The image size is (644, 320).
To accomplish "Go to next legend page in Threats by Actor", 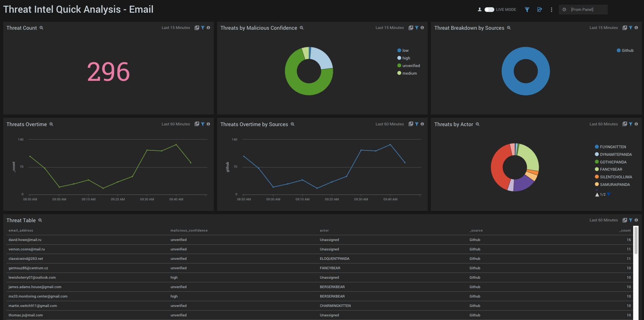I will (x=609, y=195).
